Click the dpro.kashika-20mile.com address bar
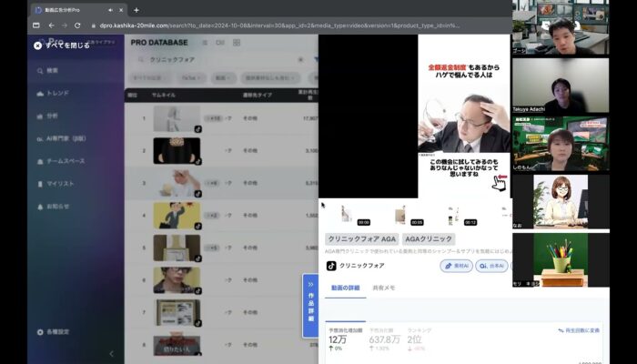 pyautogui.click(x=280, y=25)
